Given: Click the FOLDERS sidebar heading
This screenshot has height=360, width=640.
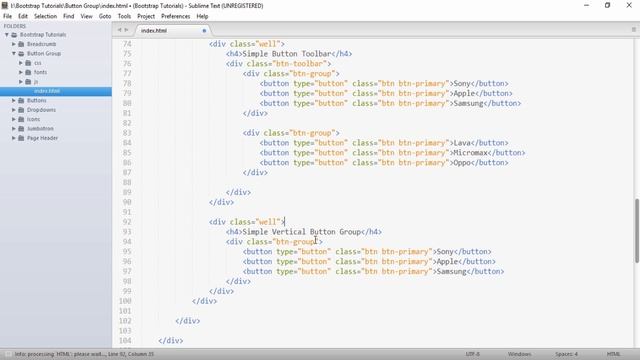Looking at the screenshot, I should coord(15,26).
